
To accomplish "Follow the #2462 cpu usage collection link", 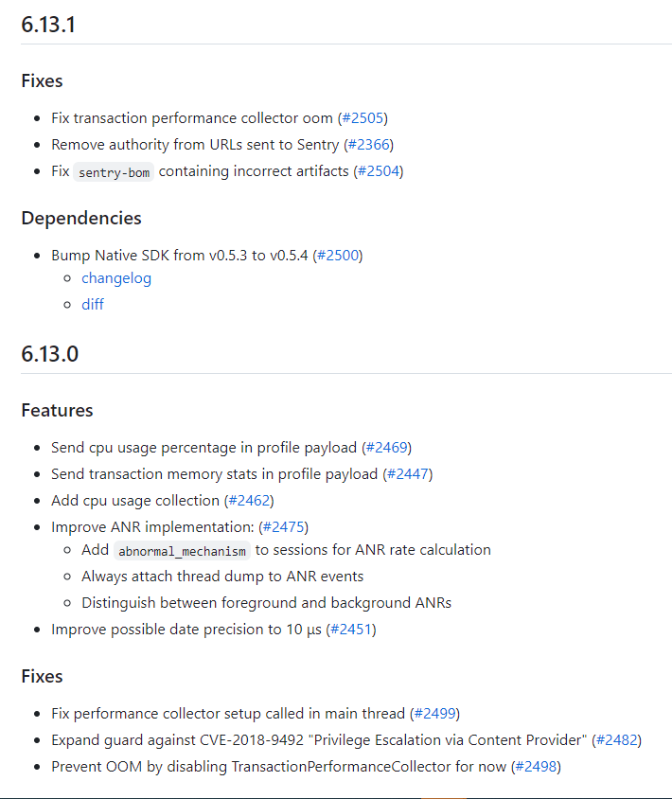I will point(248,501).
